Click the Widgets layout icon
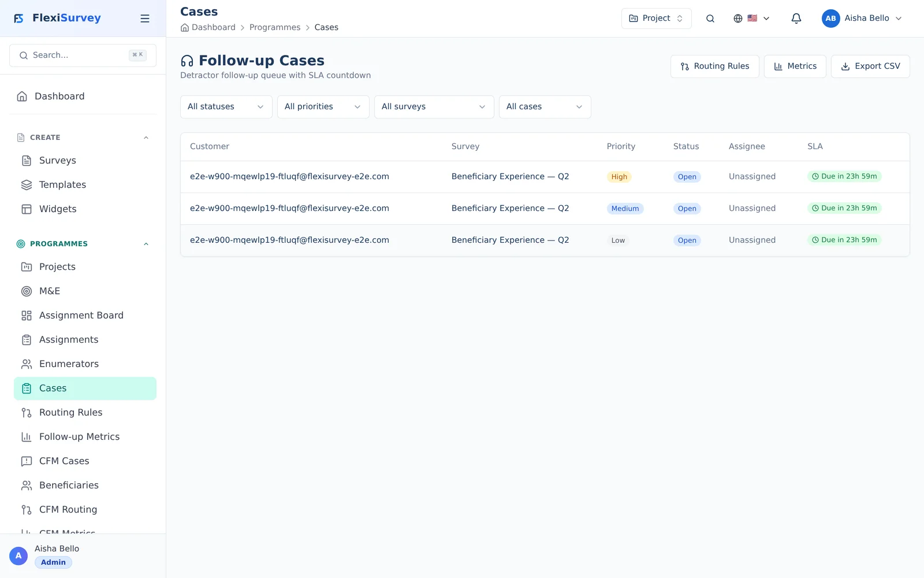This screenshot has height=578, width=924. click(x=27, y=209)
